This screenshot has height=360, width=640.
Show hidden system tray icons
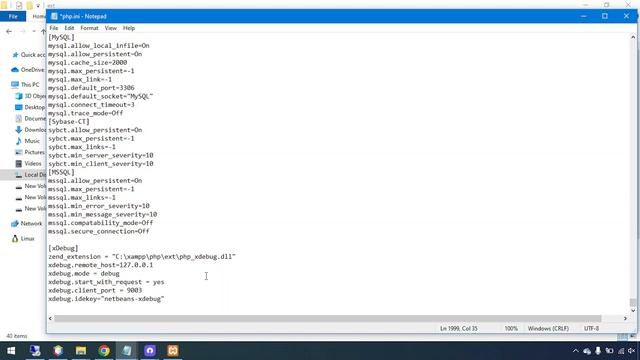click(576, 351)
